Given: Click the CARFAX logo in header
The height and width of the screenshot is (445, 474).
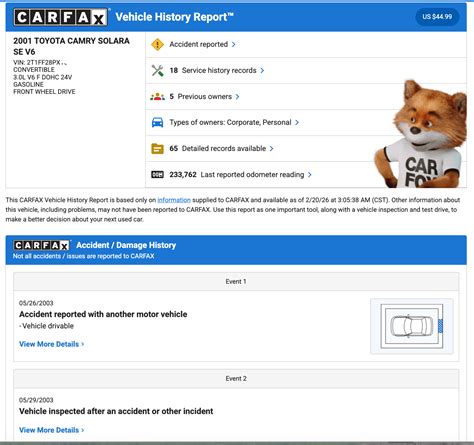Looking at the screenshot, I should pos(61,17).
